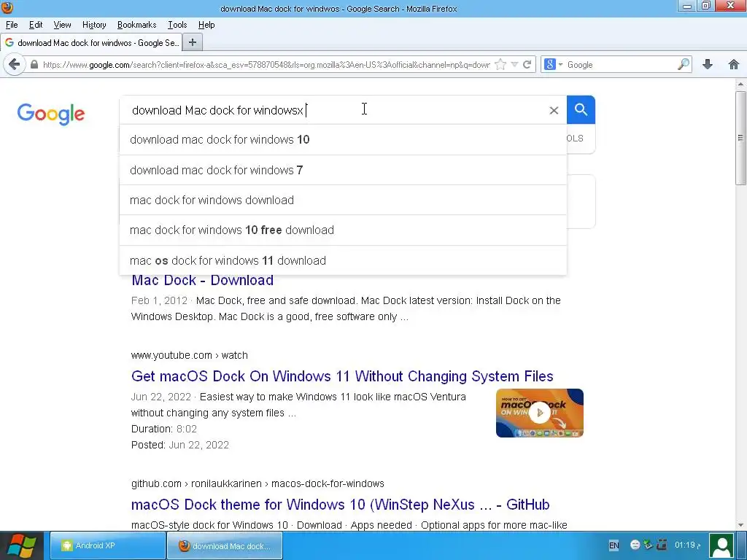This screenshot has width=747, height=560.
Task: Go to the home page icon
Action: (x=734, y=64)
